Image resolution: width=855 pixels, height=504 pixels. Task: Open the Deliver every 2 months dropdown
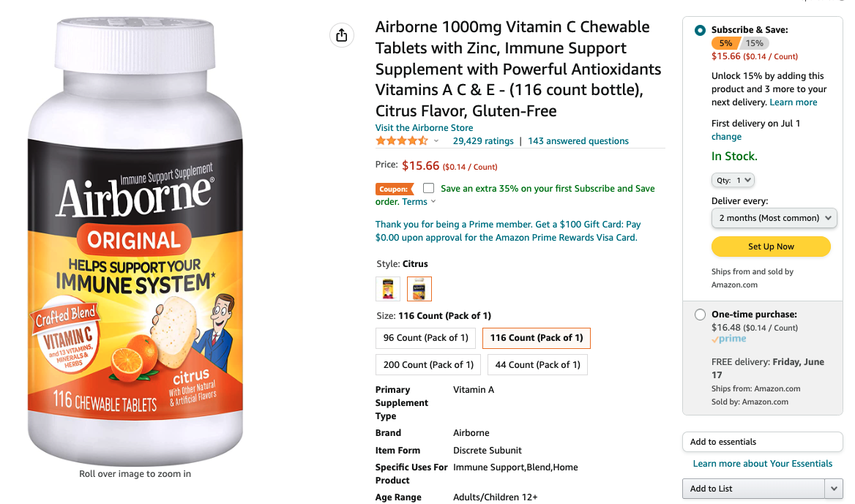click(x=774, y=218)
